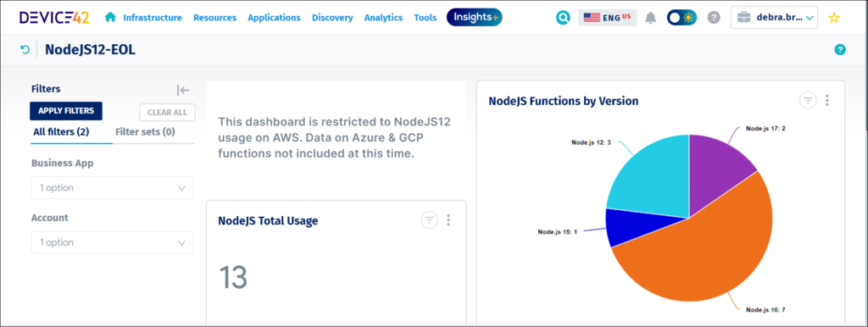Toggle the light/dark theme switch

tap(682, 18)
